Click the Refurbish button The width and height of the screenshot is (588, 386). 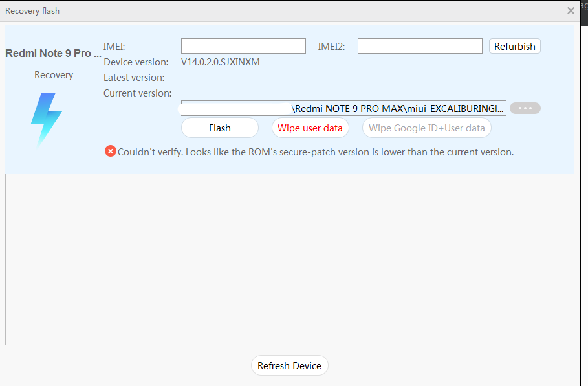514,46
